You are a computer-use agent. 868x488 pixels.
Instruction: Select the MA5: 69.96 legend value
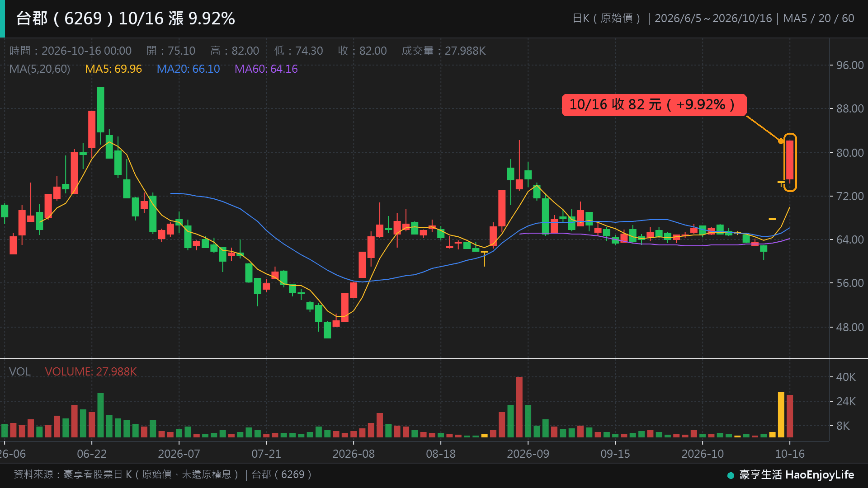coord(113,69)
